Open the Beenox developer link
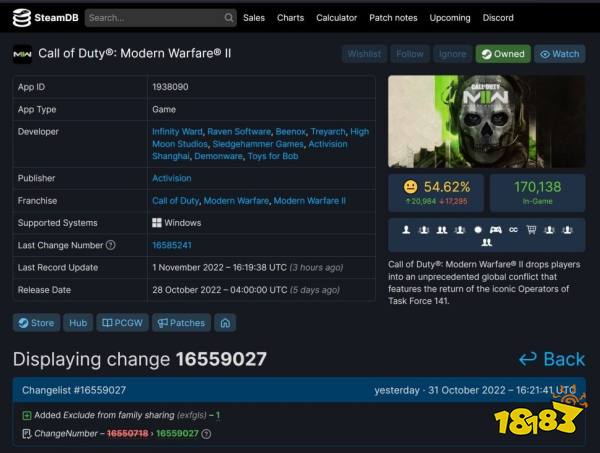 pos(290,132)
